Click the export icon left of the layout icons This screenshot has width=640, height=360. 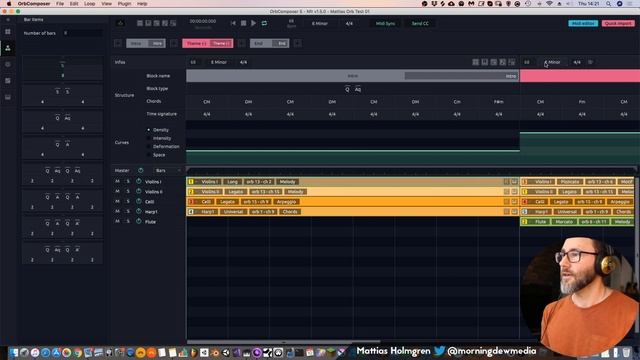click(120, 23)
